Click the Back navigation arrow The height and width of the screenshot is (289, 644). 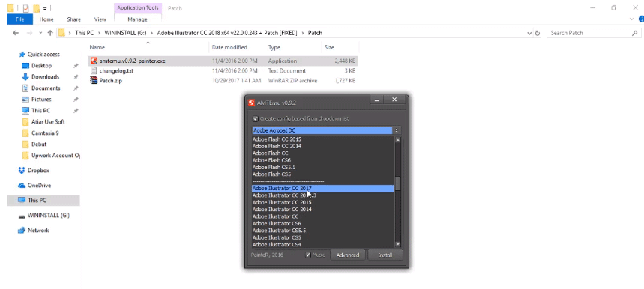click(x=16, y=33)
